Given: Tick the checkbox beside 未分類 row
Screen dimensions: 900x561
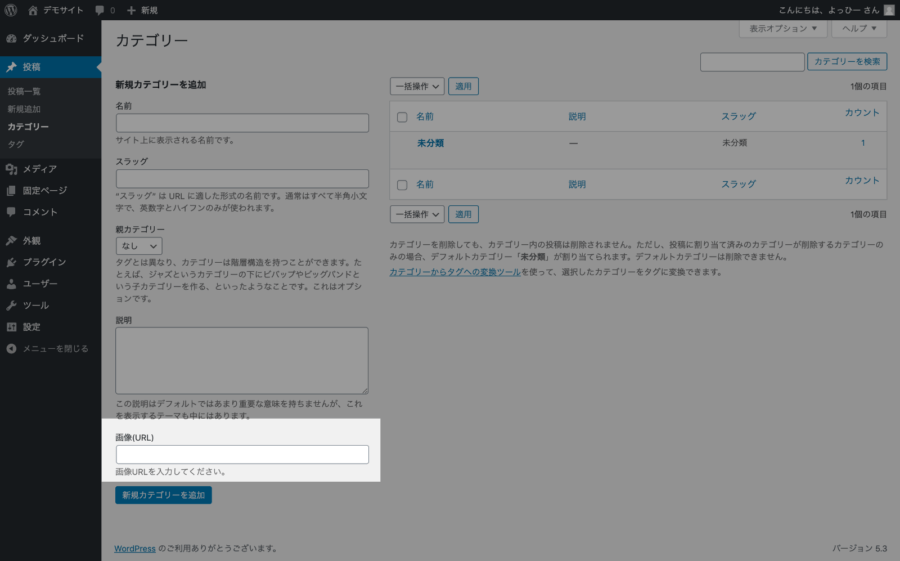Looking at the screenshot, I should point(402,143).
